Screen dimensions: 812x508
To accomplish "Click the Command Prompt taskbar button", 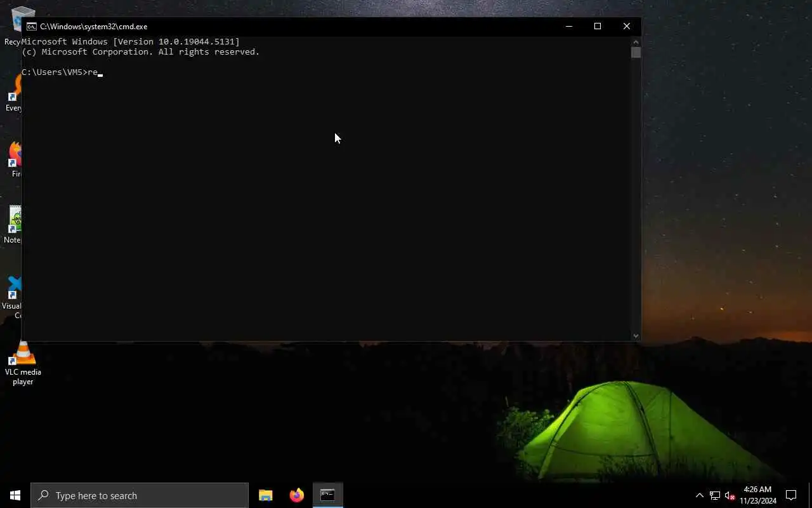I will 327,495.
